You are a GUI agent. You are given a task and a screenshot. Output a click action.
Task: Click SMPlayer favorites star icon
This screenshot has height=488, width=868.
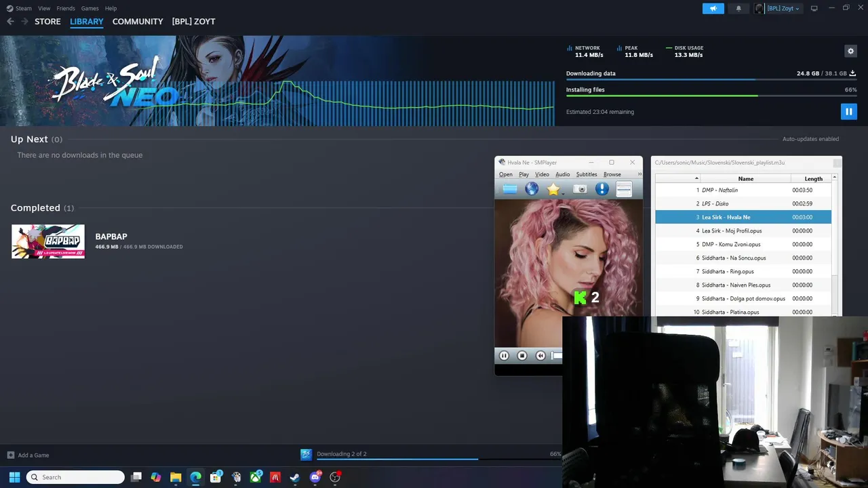[x=553, y=189]
